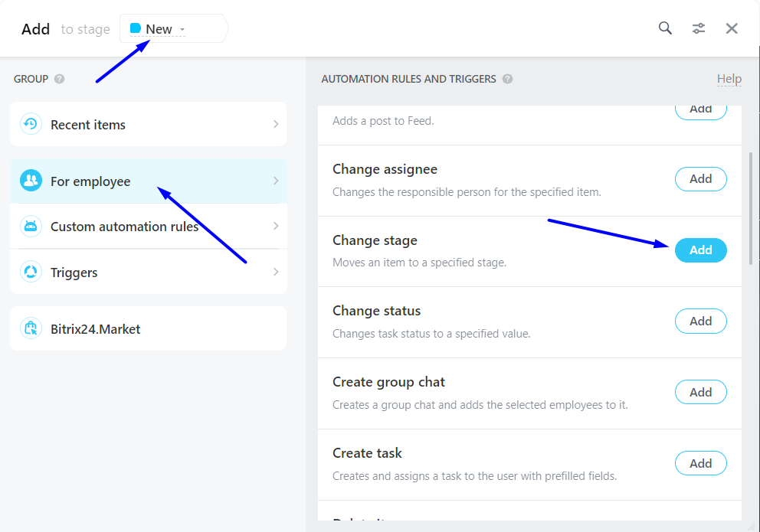760x532 pixels.
Task: Add the Change stage rule
Action: pos(700,250)
